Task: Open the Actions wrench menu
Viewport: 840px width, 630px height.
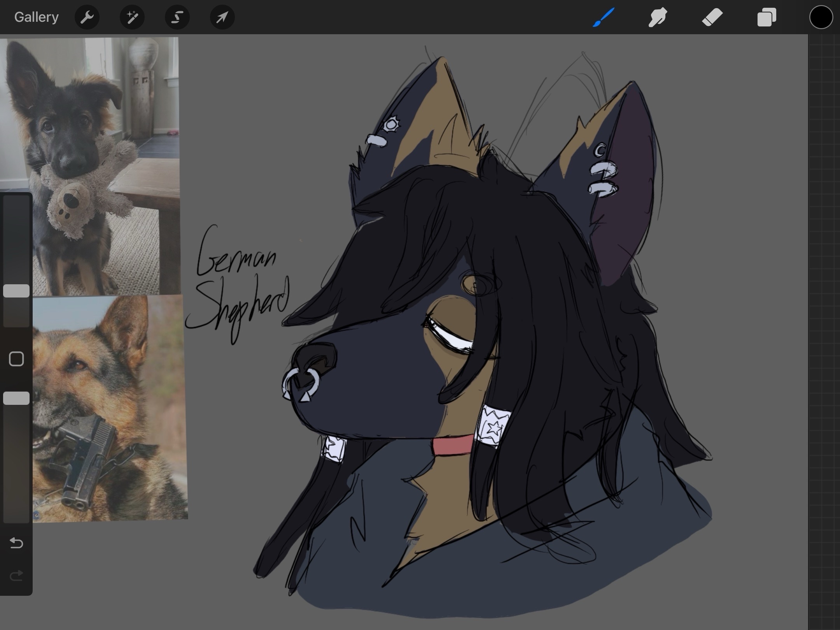Action: point(87,17)
